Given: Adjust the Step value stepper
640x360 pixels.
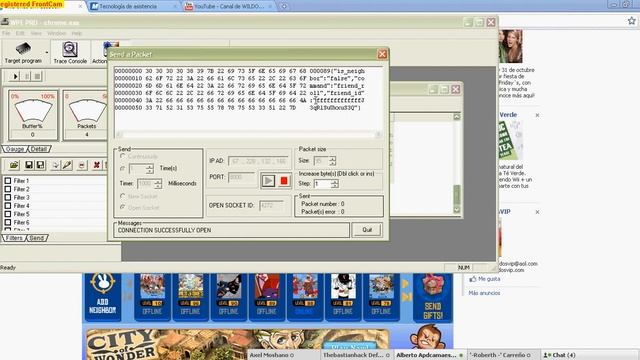Looking at the screenshot, I should pyautogui.click(x=335, y=184).
